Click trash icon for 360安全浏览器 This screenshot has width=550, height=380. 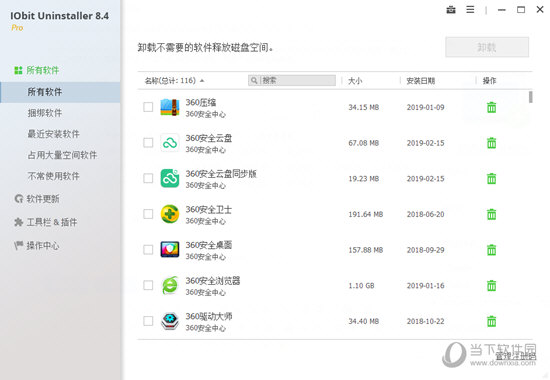point(491,286)
